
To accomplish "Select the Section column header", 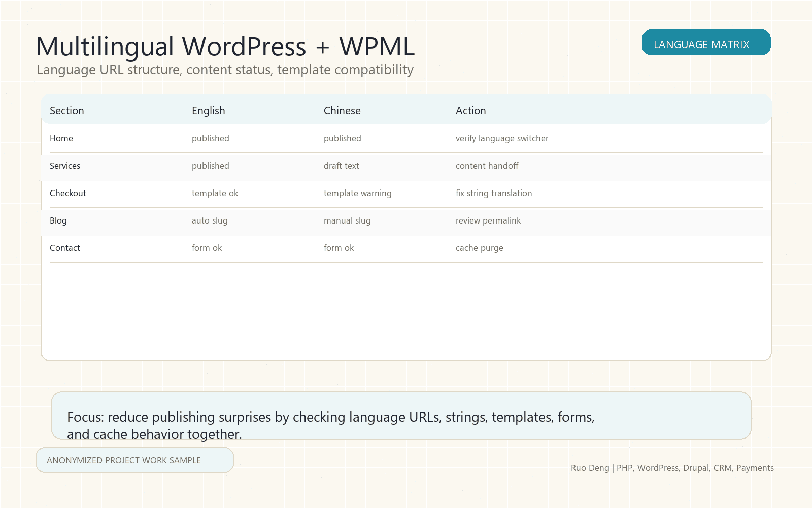I will pyautogui.click(x=67, y=111).
